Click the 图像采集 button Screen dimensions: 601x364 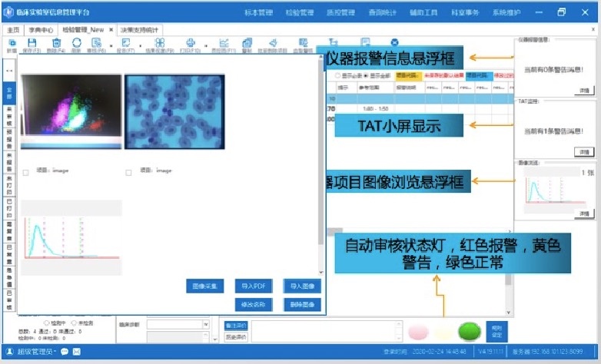coord(204,286)
